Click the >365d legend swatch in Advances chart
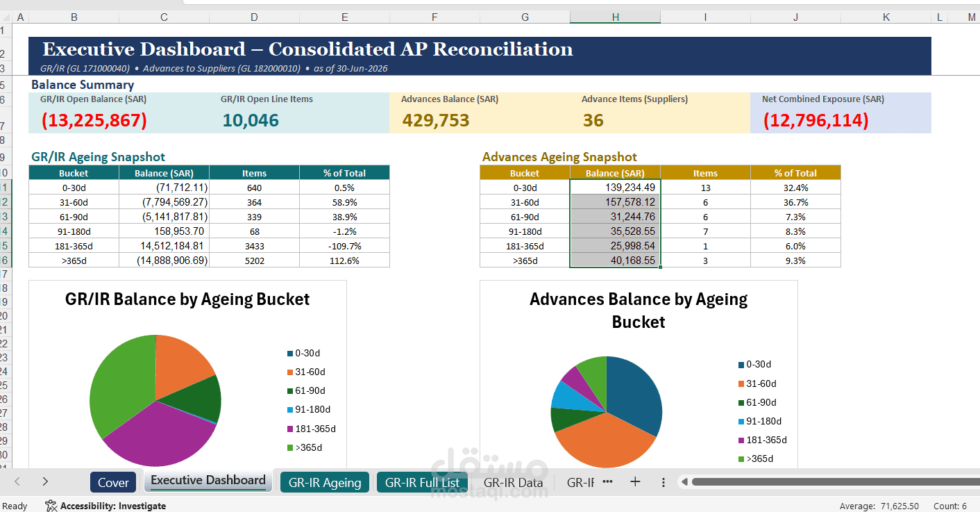This screenshot has height=512, width=980. tap(741, 459)
